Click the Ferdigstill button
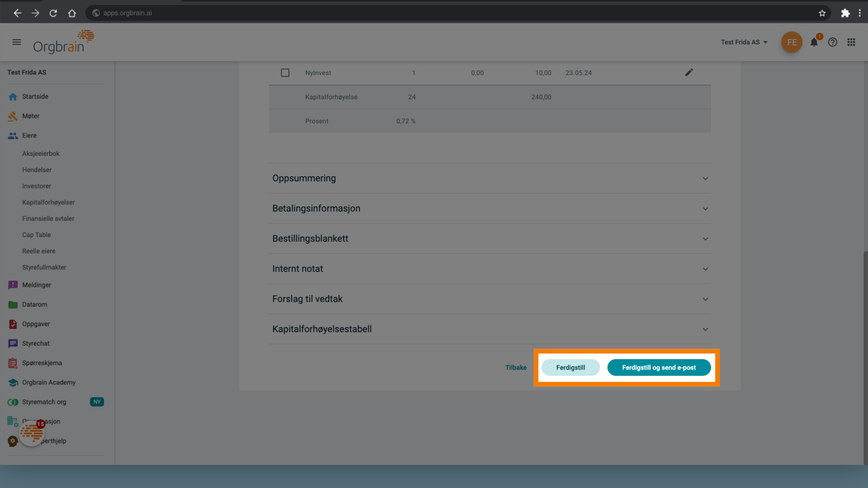Image resolution: width=868 pixels, height=488 pixels. tap(571, 367)
